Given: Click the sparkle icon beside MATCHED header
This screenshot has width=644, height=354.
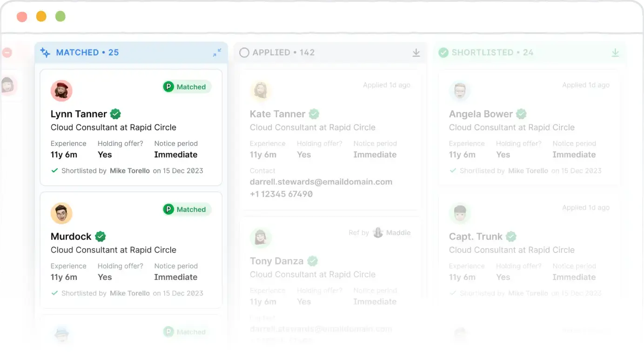Looking at the screenshot, I should (45, 53).
